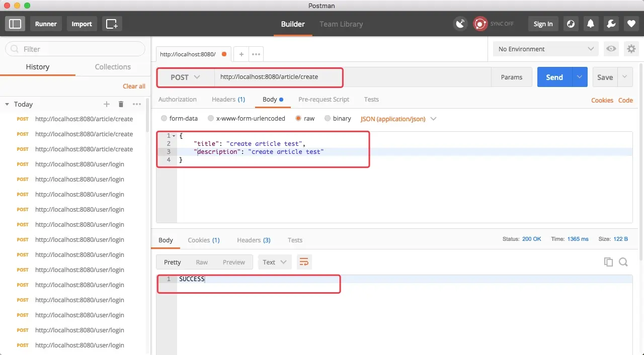This screenshot has width=644, height=355.
Task: Select the http://localhost:8080/ request tab
Action: [x=192, y=54]
